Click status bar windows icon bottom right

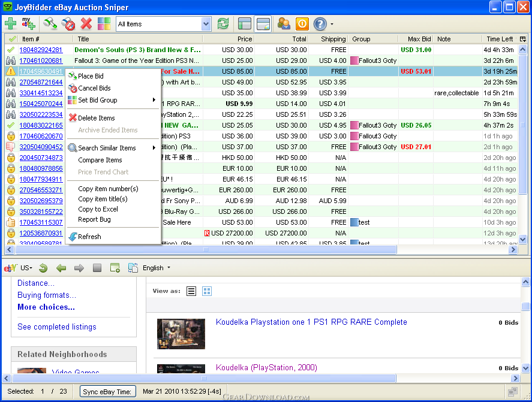pyautogui.click(x=513, y=392)
